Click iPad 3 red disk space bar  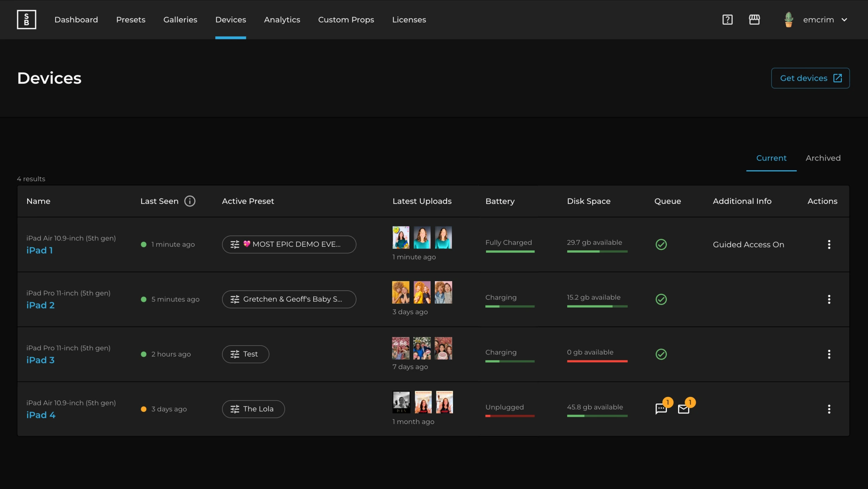coord(597,361)
